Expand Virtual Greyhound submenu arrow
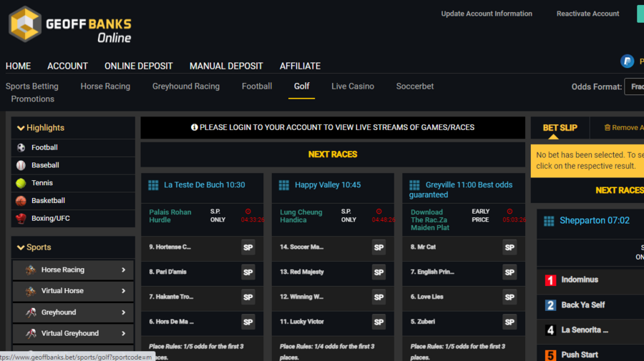This screenshot has height=361, width=644. [123, 334]
